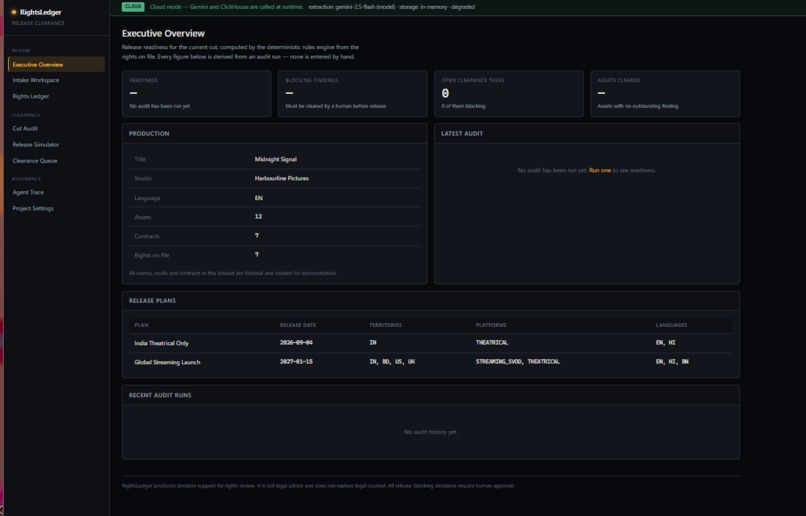Click the India Theatrical Only plan
This screenshot has height=516, width=806.
click(x=161, y=343)
